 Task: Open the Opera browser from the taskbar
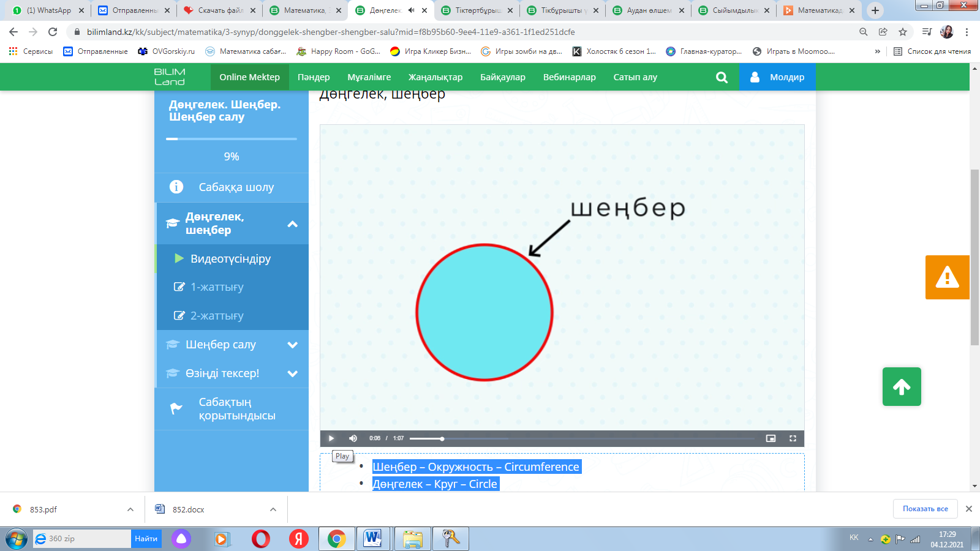(261, 539)
